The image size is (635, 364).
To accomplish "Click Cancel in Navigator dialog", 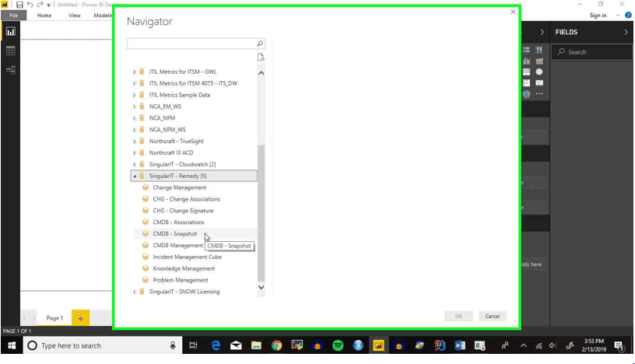I will 492,317.
